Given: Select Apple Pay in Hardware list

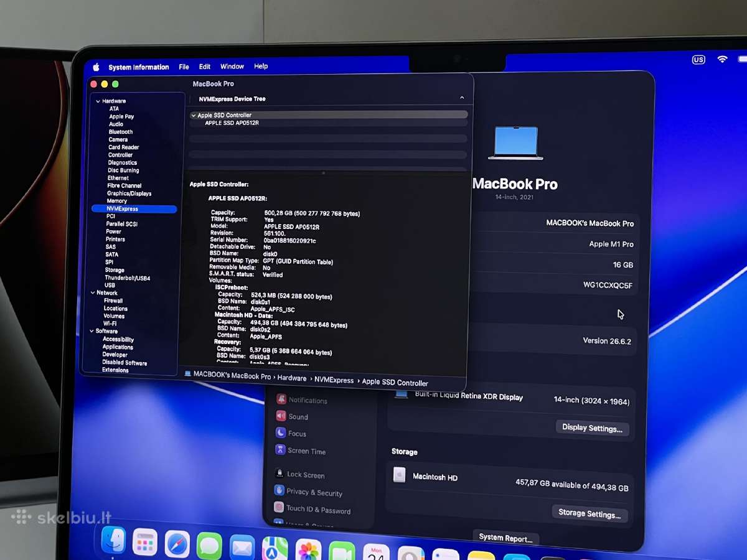Looking at the screenshot, I should pyautogui.click(x=121, y=116).
